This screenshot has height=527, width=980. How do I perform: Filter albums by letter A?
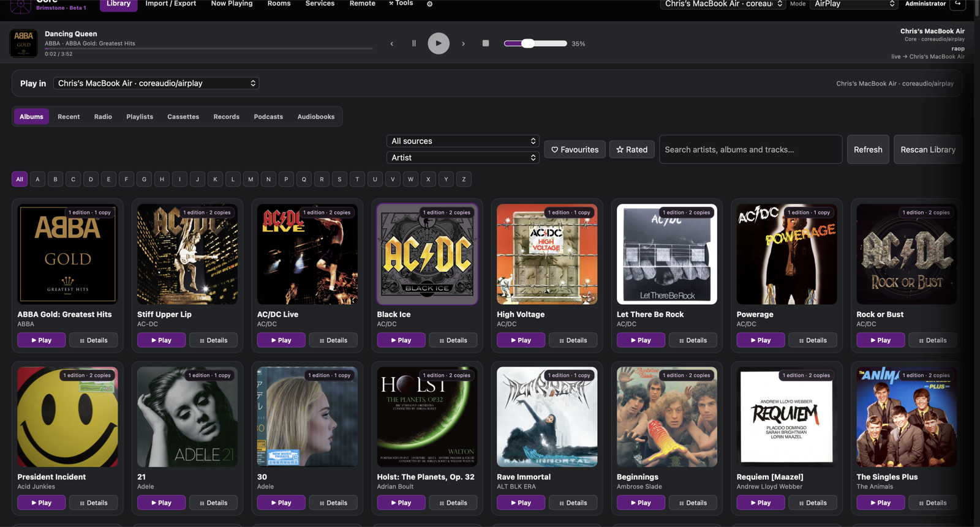pos(37,179)
